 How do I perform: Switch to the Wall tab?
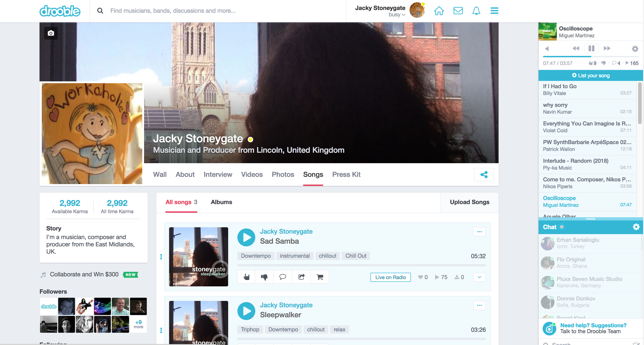[x=160, y=175]
